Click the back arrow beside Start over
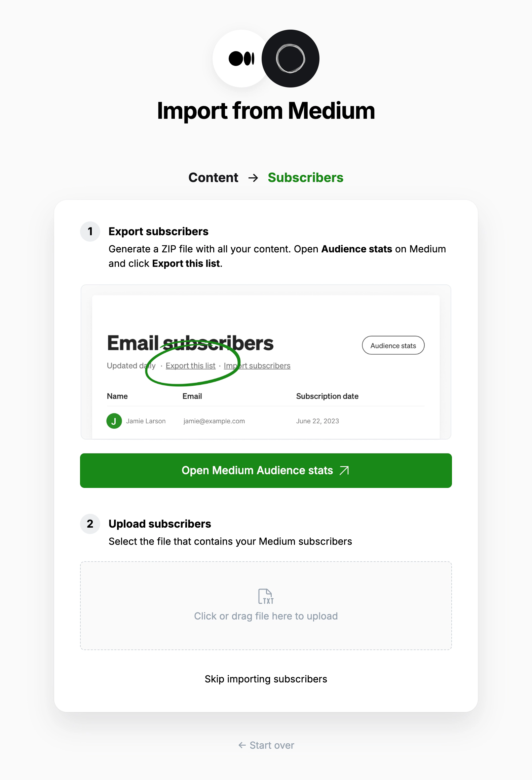Image resolution: width=532 pixels, height=780 pixels. (x=242, y=745)
